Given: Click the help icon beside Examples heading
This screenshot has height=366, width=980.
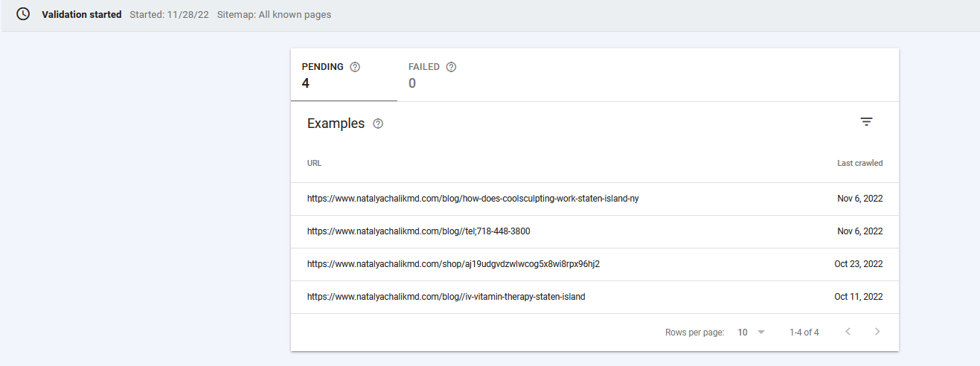Looking at the screenshot, I should coord(378,123).
